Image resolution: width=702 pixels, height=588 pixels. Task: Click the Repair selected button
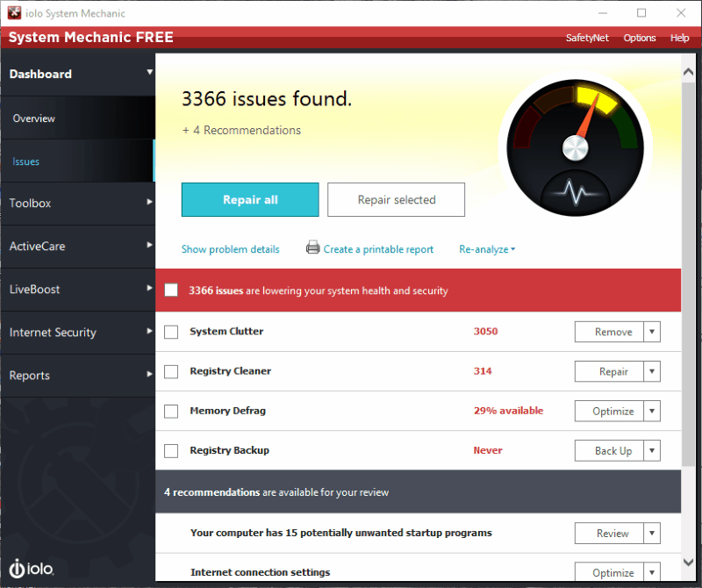pos(397,200)
